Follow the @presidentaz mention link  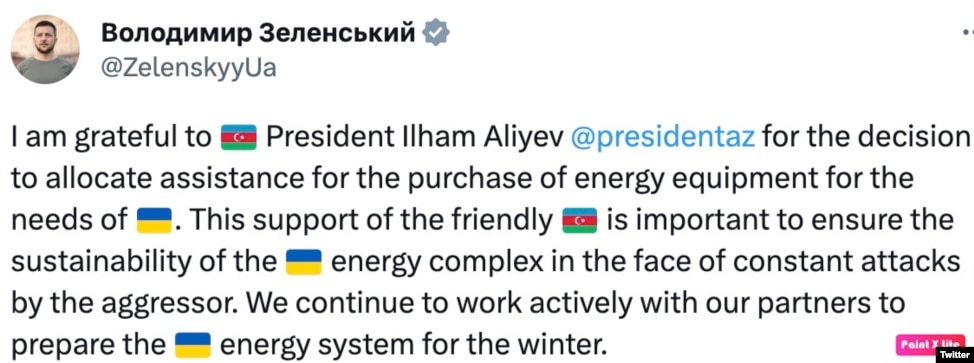point(662,138)
